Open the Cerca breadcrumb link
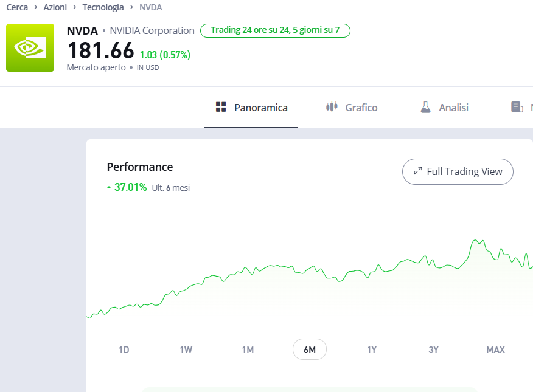533x392 pixels. pyautogui.click(x=17, y=7)
